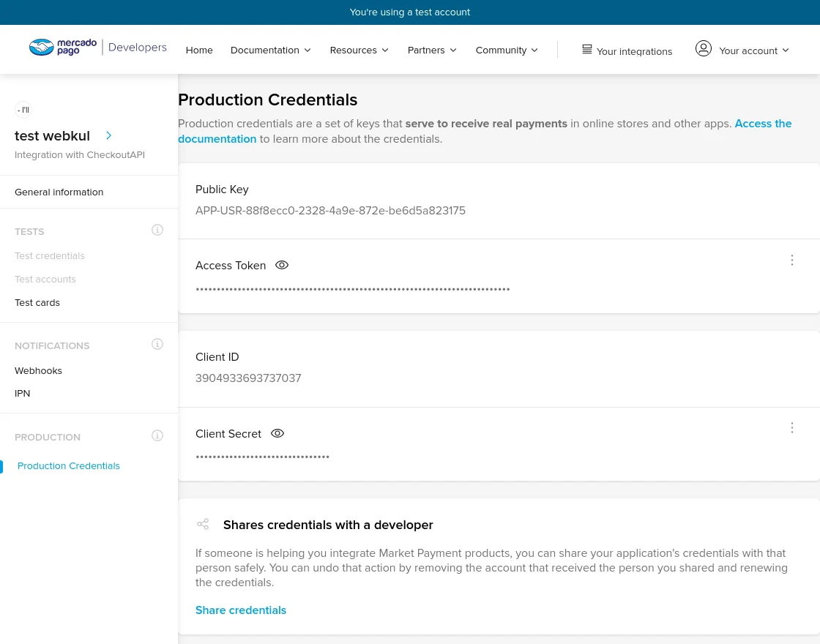Click the user account avatar icon
Viewport: 820px width, 644px height.
coord(703,48)
